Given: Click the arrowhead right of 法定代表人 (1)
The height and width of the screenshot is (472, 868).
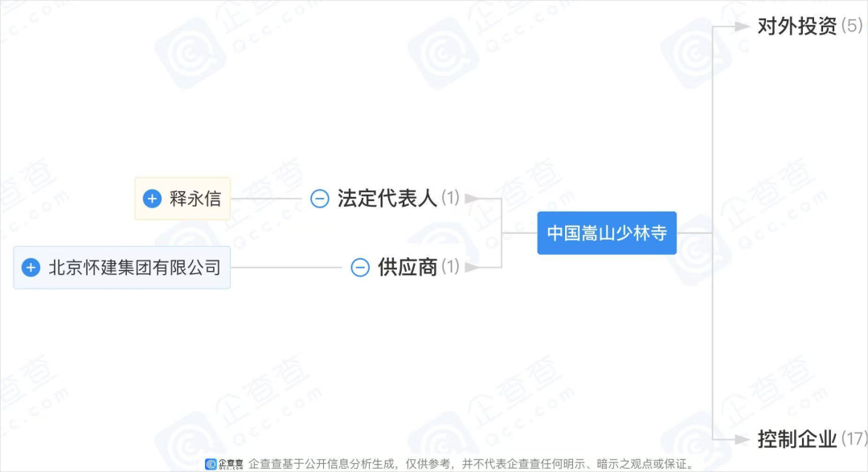Looking at the screenshot, I should (473, 199).
